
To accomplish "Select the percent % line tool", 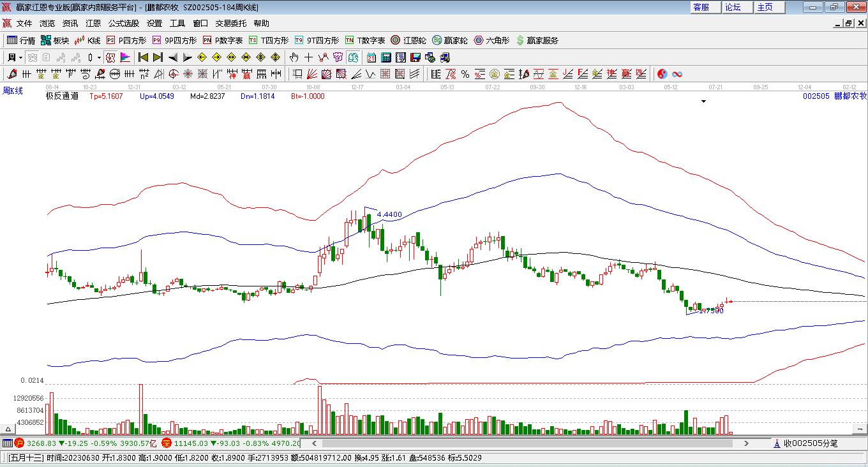I will 465,74.
